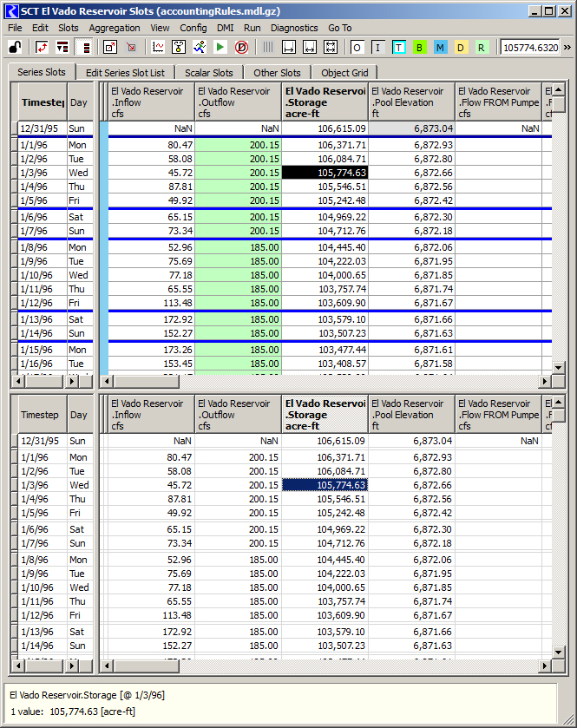577x728 pixels.
Task: Toggle the pressed red stacked-rows icon
Action: (x=83, y=48)
